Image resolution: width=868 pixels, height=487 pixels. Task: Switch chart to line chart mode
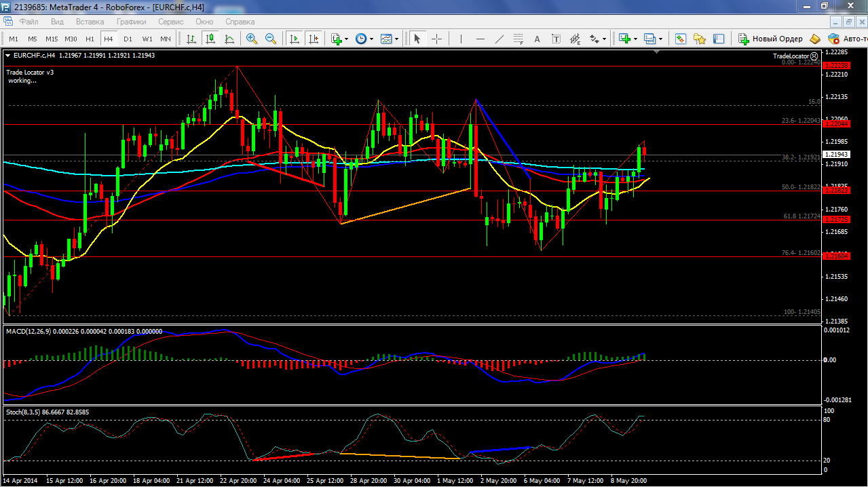pos(229,39)
